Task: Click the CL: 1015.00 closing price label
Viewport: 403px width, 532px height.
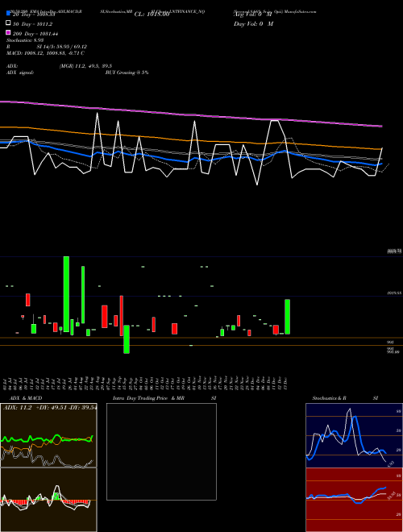Action: point(152,15)
